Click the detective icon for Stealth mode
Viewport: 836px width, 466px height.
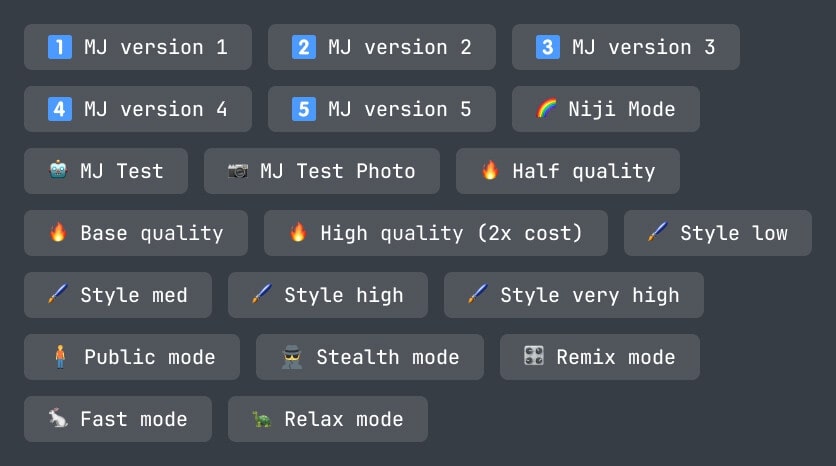292,357
